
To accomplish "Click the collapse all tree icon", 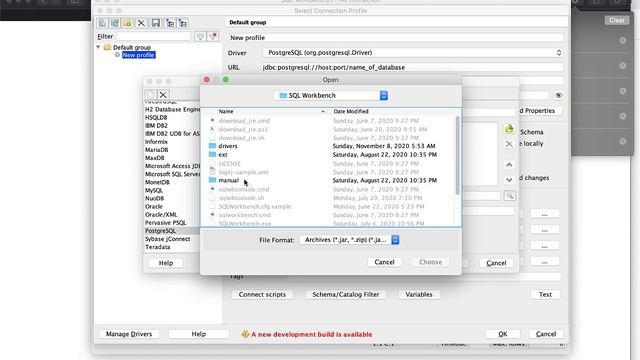I will tap(183, 23).
